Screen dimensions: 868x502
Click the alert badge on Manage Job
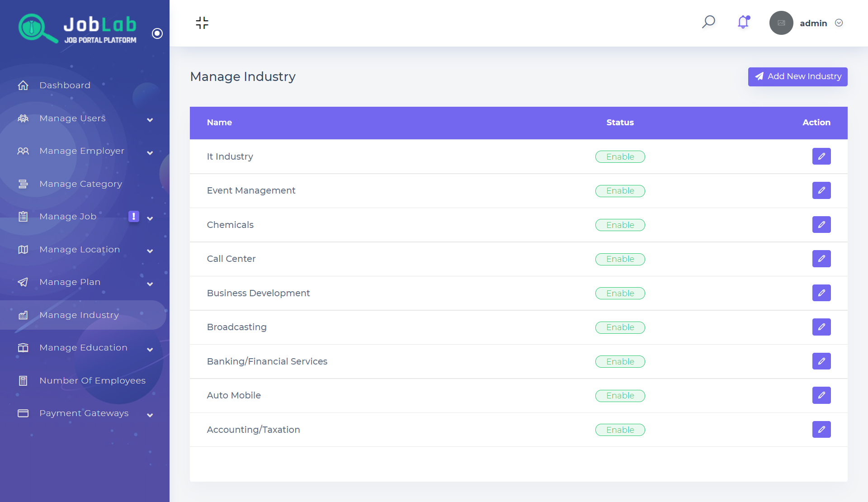pyautogui.click(x=134, y=217)
